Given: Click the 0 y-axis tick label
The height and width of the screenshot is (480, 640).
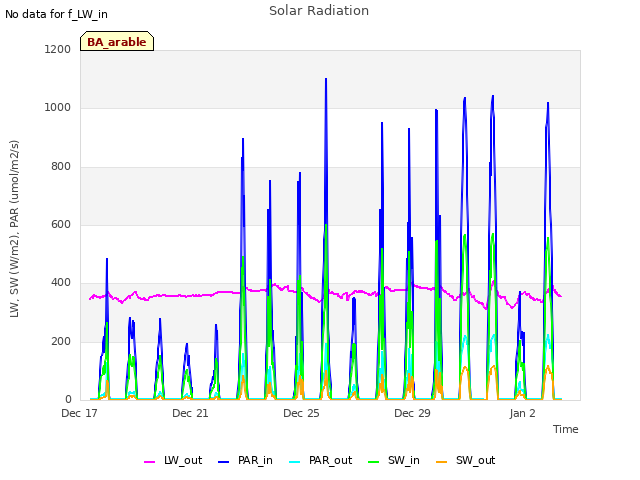Looking at the screenshot, I should point(68,400).
